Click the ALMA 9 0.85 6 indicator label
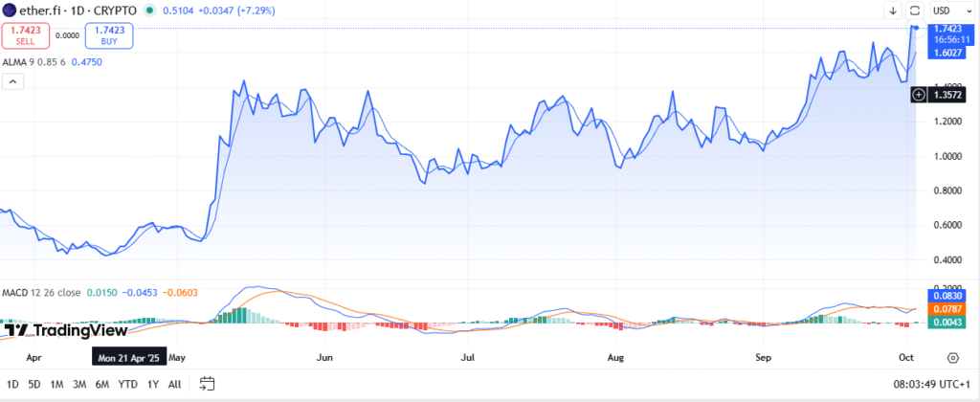The height and width of the screenshot is (402, 980). click(33, 62)
